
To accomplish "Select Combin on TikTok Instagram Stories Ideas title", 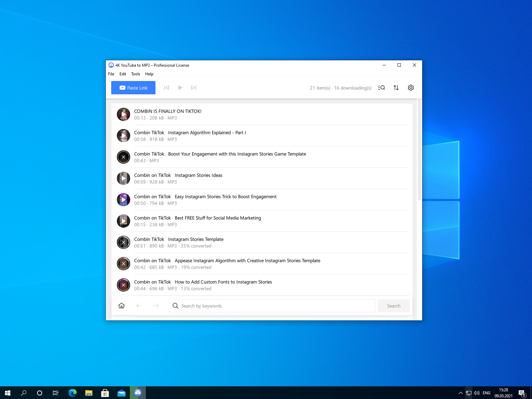I will pos(178,175).
